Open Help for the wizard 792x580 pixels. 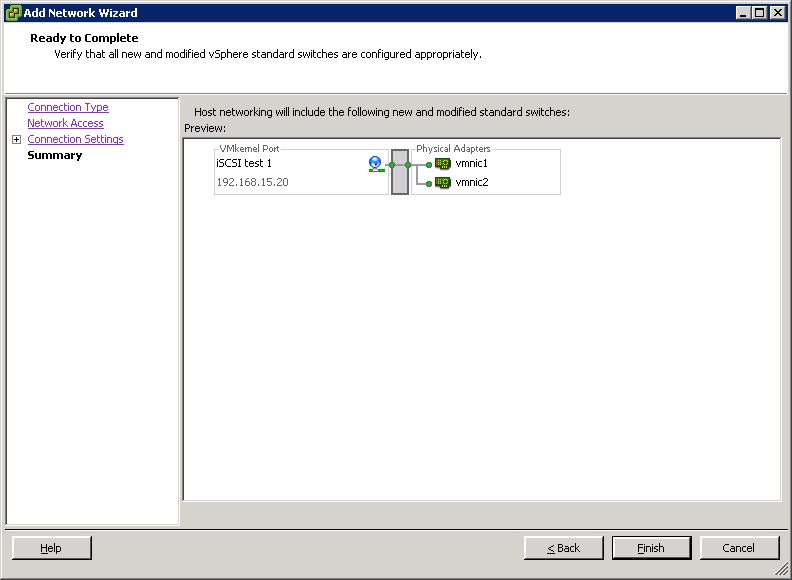[x=51, y=548]
